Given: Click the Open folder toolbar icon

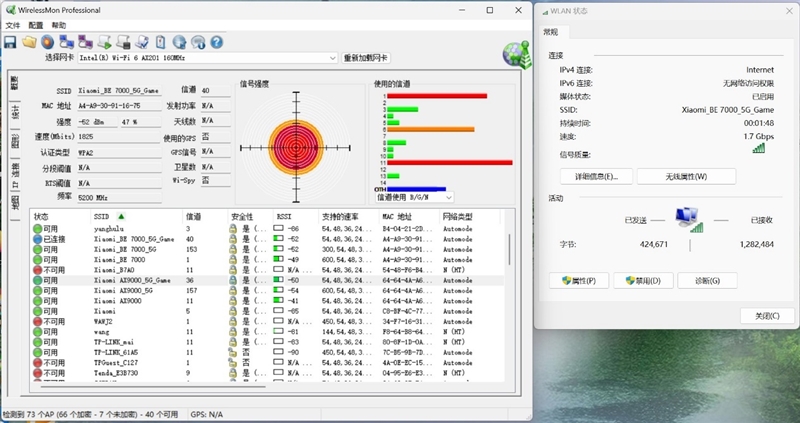Looking at the screenshot, I should point(28,42).
